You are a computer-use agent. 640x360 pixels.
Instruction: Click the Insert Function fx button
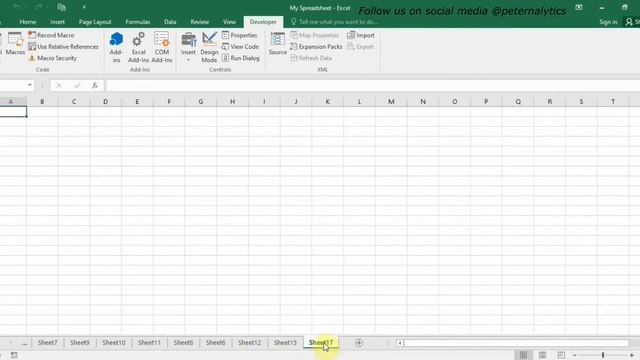95,85
